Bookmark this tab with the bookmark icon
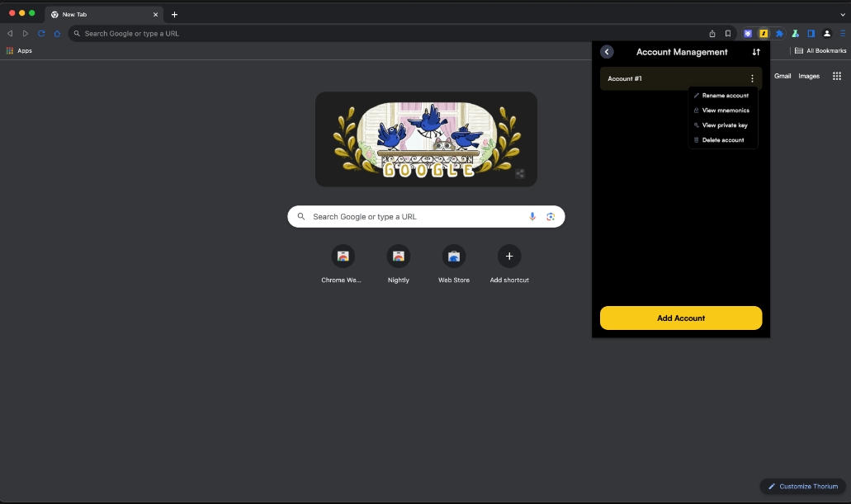 point(728,34)
